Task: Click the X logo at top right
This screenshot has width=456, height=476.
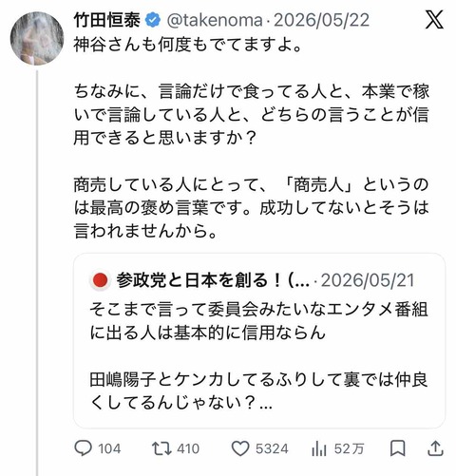Action: coord(434,19)
